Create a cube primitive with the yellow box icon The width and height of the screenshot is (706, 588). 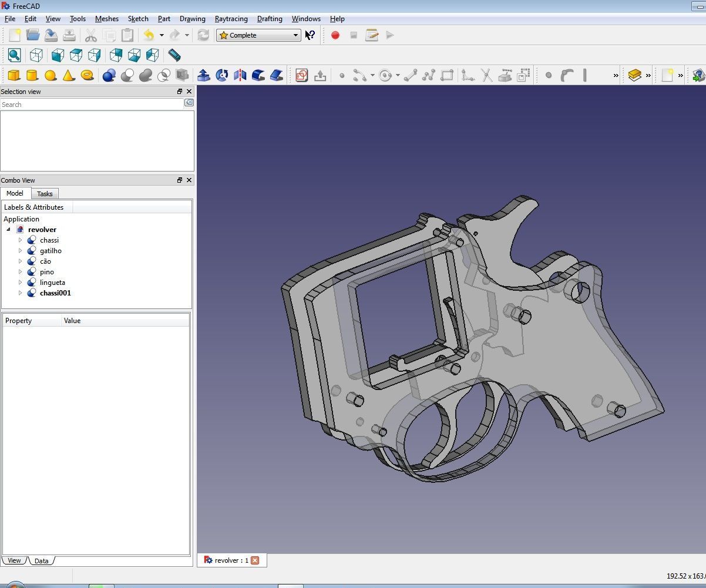click(x=14, y=75)
